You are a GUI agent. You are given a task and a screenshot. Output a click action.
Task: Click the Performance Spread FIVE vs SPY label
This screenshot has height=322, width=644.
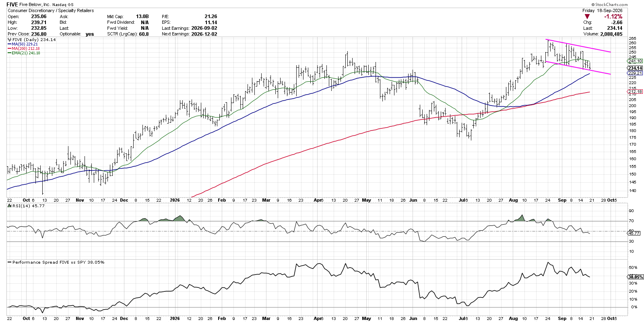pos(58,262)
